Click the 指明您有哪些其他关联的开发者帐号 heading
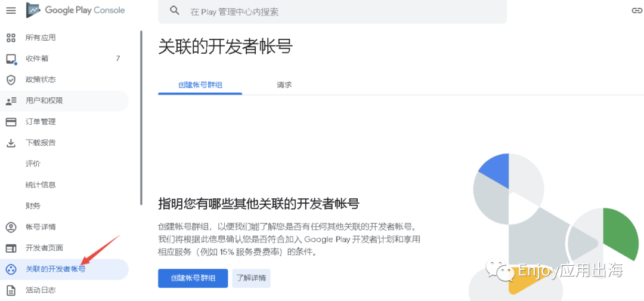The width and height of the screenshot is (644, 301). (259, 204)
